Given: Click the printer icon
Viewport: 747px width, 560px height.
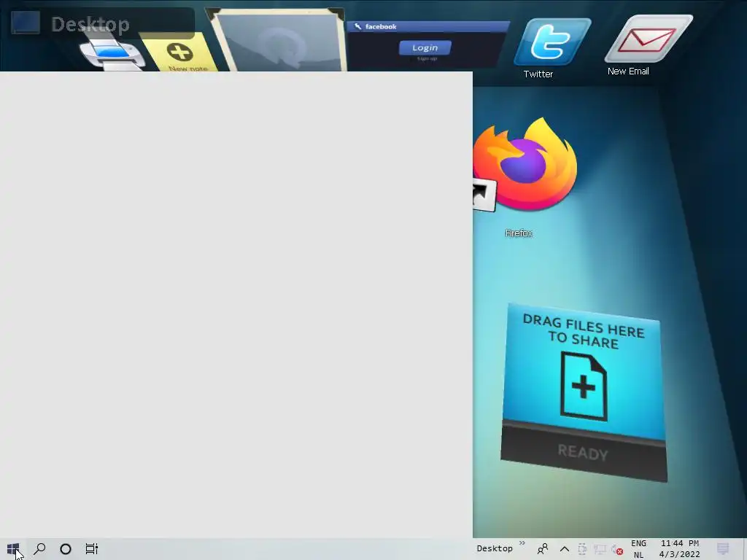Looking at the screenshot, I should pos(111,52).
